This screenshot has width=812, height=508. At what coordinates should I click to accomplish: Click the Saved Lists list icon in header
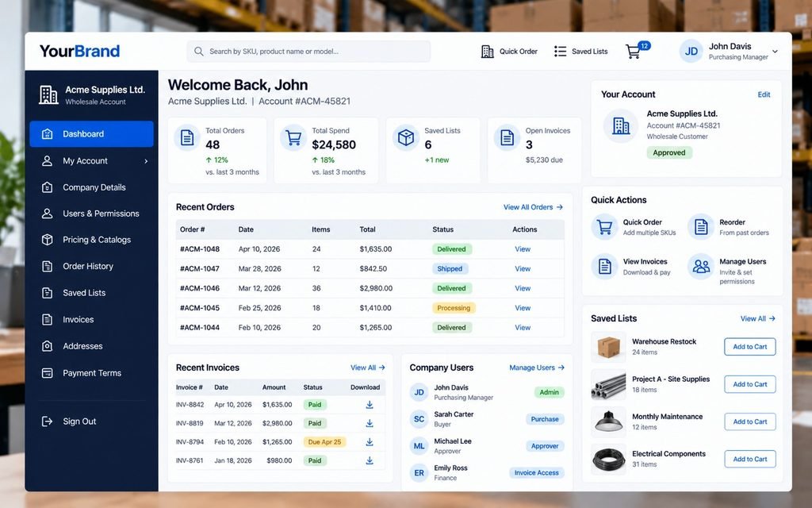(560, 52)
